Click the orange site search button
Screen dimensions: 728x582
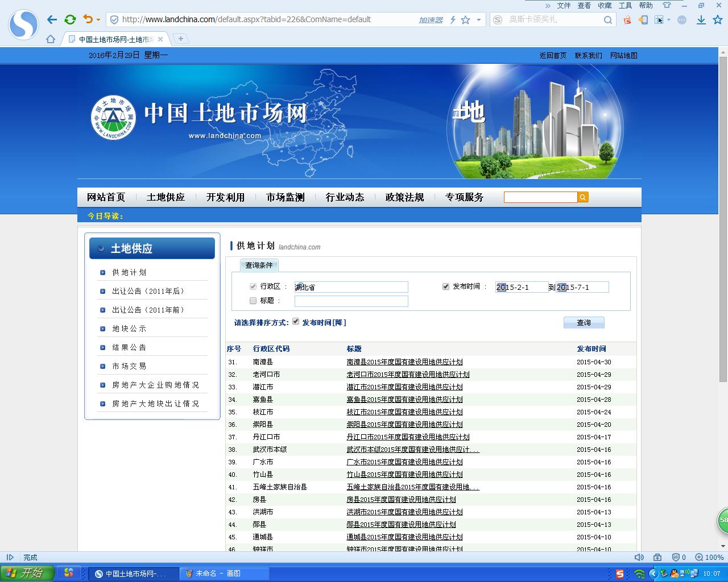(583, 197)
